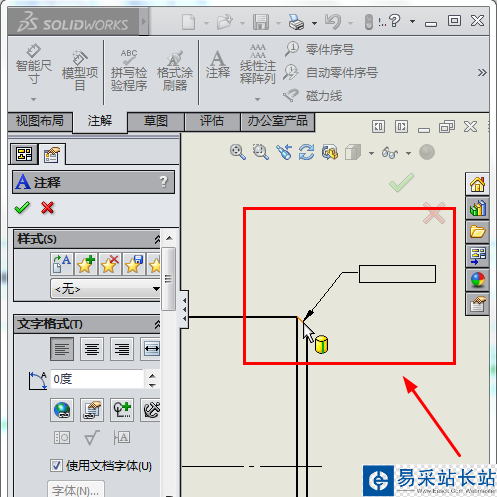Click the Previous View icon
This screenshot has width=497, height=497.
pyautogui.click(x=284, y=152)
